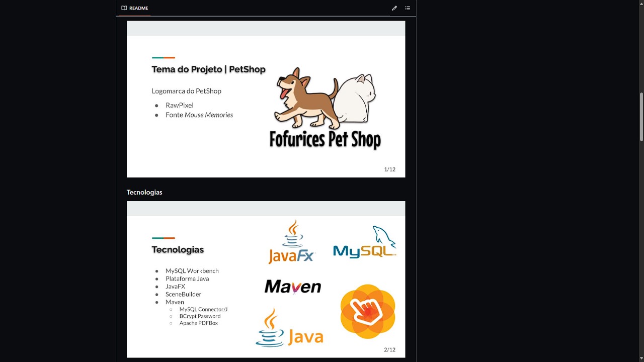Open the README tab
This screenshot has width=644, height=362.
[x=134, y=8]
